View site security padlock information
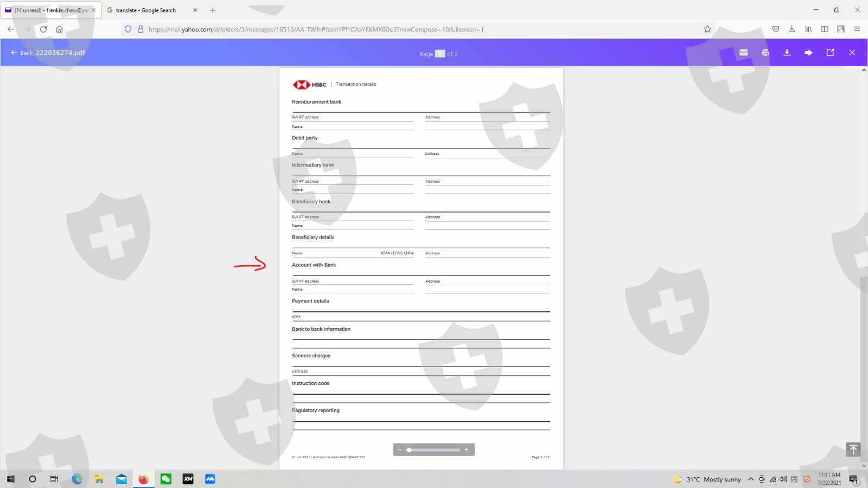 click(141, 29)
